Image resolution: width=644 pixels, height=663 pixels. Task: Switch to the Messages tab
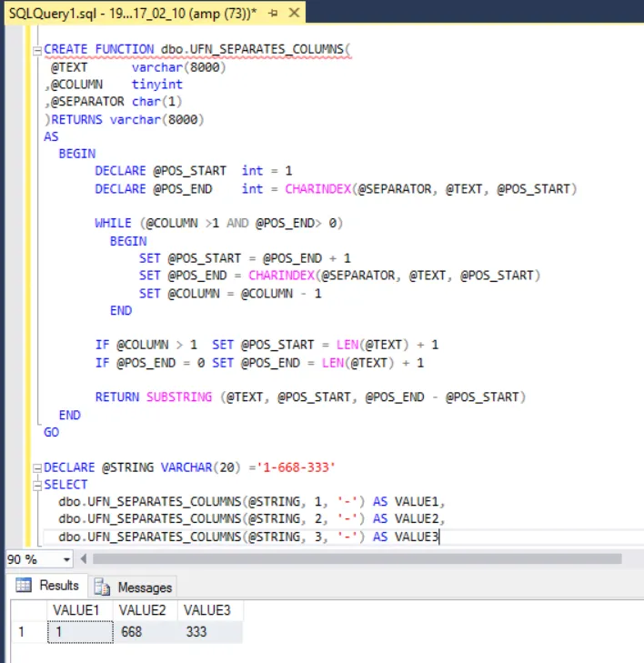coord(133,588)
